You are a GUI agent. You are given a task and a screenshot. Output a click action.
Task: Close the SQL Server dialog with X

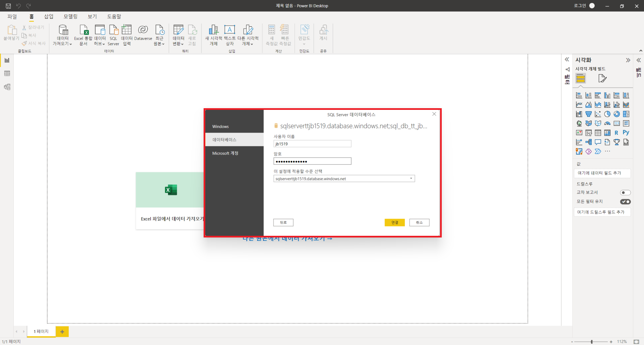(x=434, y=114)
